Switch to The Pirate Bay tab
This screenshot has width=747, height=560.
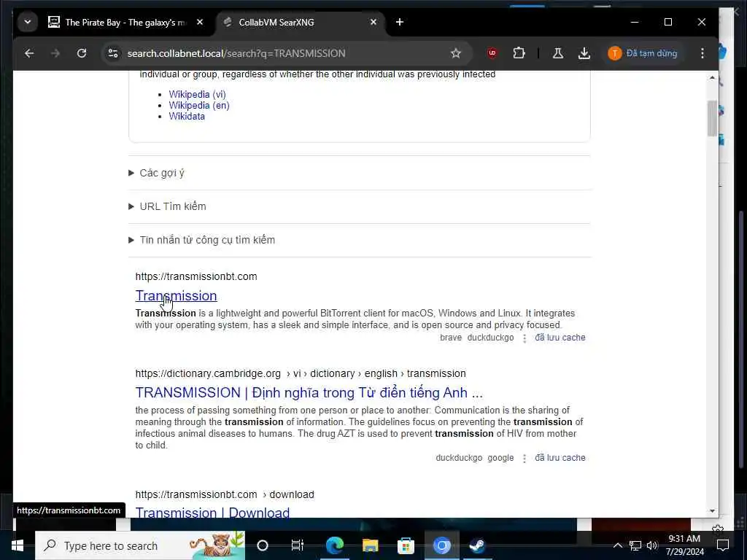click(125, 23)
